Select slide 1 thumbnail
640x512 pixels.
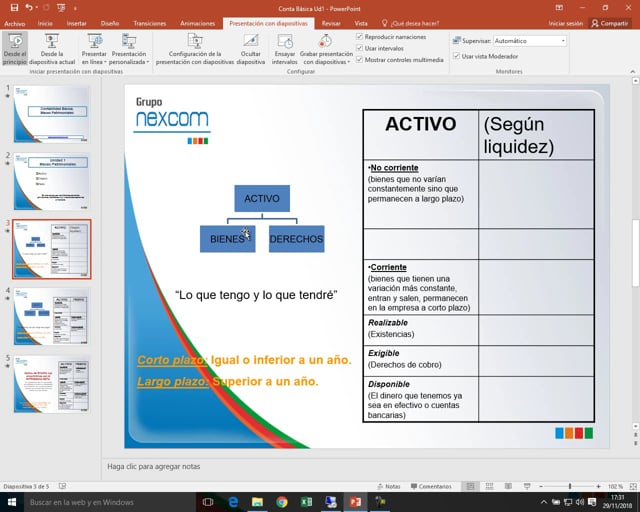[51, 114]
